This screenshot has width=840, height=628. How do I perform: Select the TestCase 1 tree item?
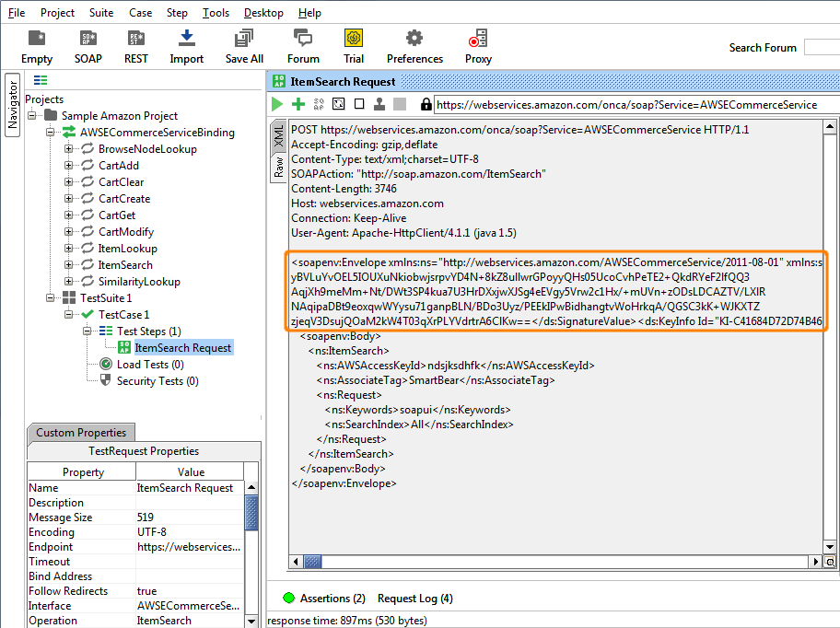123,314
